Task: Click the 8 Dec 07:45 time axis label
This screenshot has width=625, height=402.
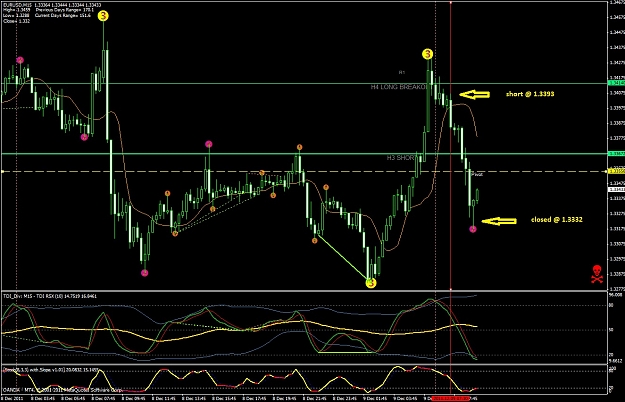Action: pyautogui.click(x=103, y=398)
